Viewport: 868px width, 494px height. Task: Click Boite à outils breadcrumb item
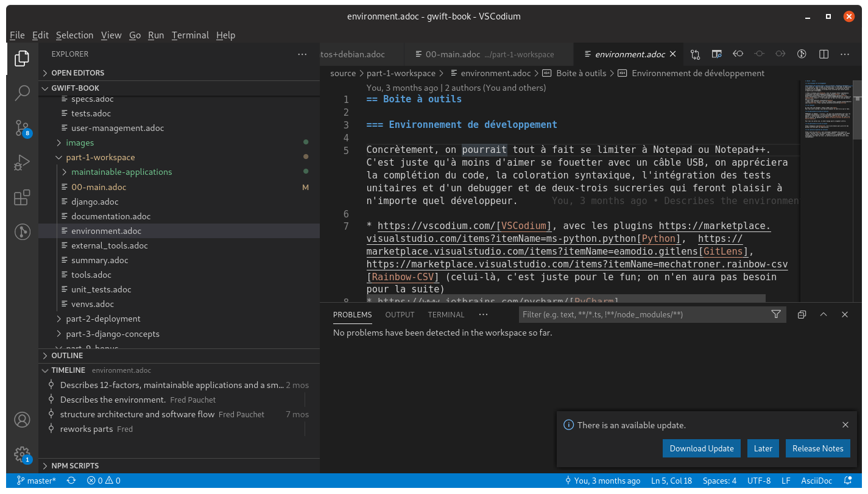pyautogui.click(x=581, y=73)
